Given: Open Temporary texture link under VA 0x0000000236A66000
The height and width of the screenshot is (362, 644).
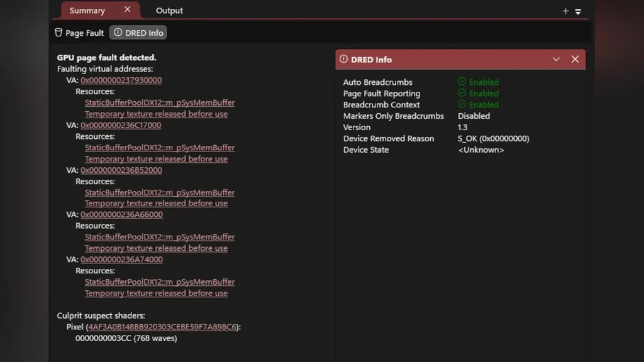Looking at the screenshot, I should [x=156, y=248].
